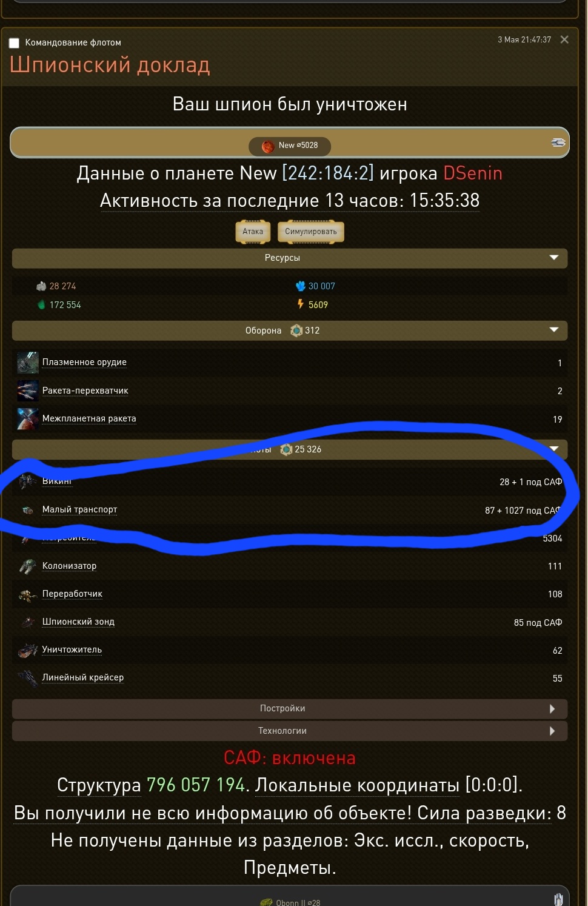Click the Атака button
Viewport: 588px width, 906px height.
click(x=253, y=232)
